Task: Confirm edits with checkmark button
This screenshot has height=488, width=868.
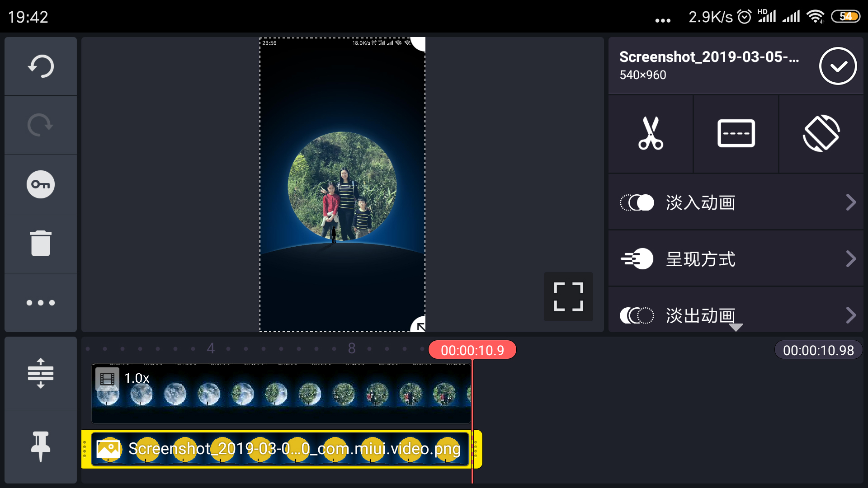Action: click(x=838, y=66)
